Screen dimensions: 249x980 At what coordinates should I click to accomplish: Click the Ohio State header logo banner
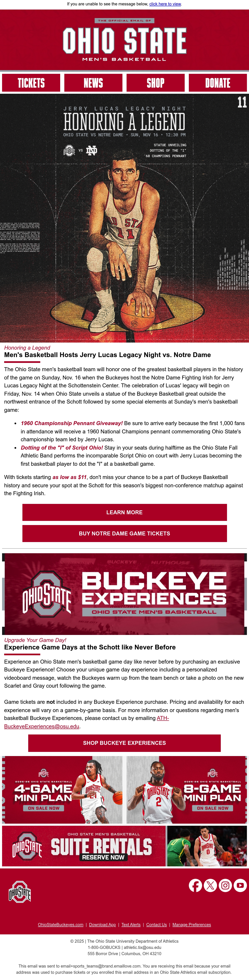click(x=124, y=40)
